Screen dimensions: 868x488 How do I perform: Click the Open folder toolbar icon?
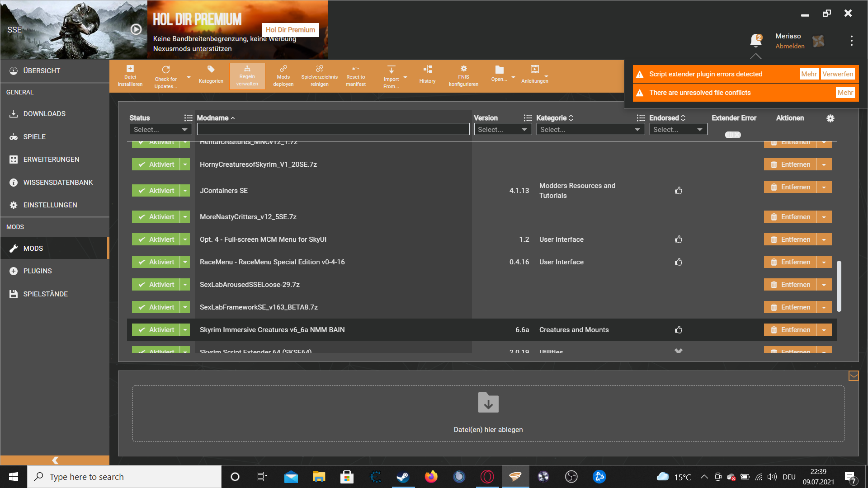[x=499, y=73]
